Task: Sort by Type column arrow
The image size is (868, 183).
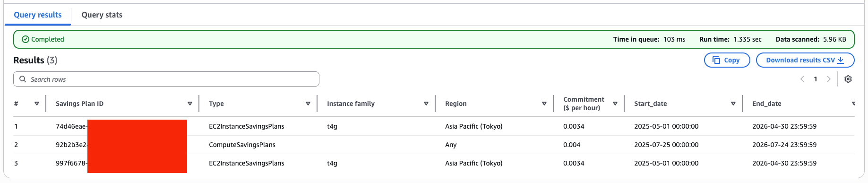Action: 308,104
